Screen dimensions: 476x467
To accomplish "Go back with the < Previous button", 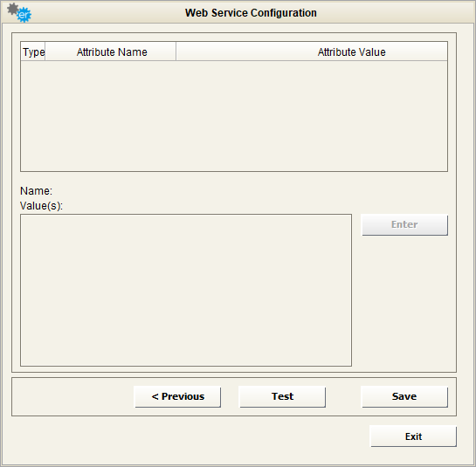I will (177, 396).
